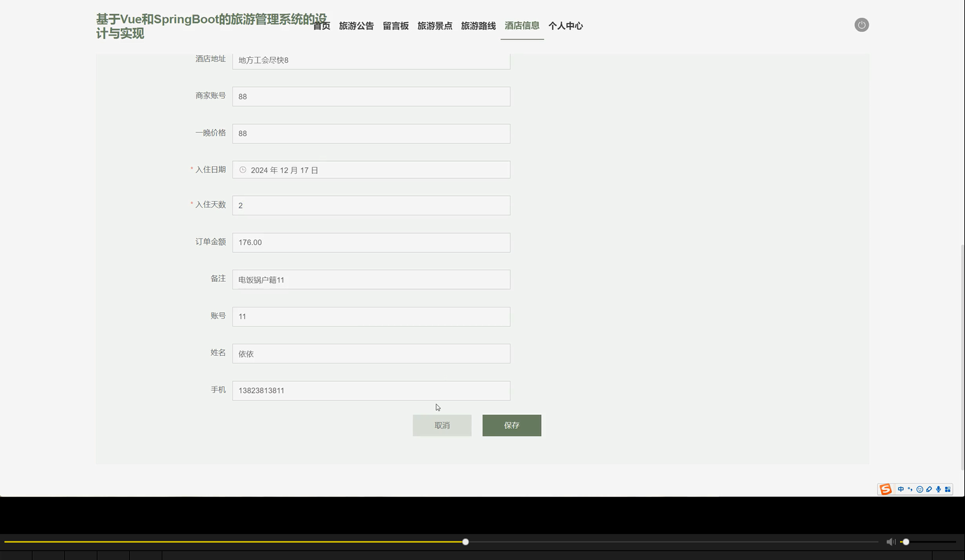965x560 pixels.
Task: Open the Sogou emoji smiley panel
Action: pos(920,489)
